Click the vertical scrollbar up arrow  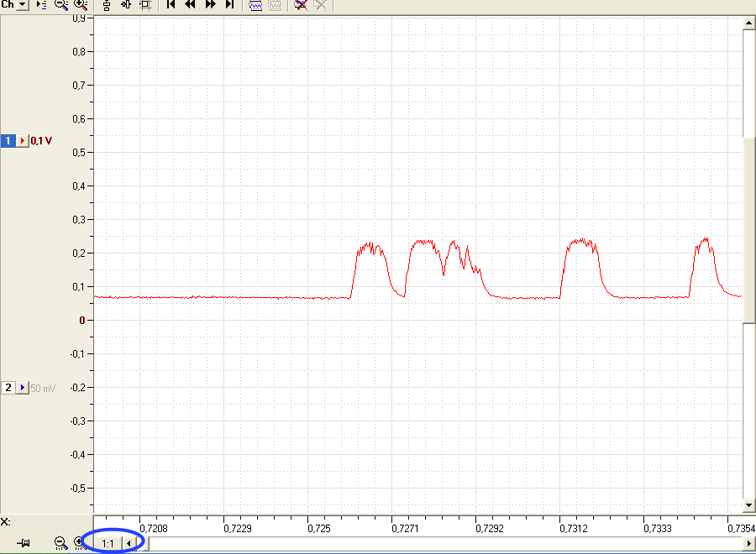748,23
